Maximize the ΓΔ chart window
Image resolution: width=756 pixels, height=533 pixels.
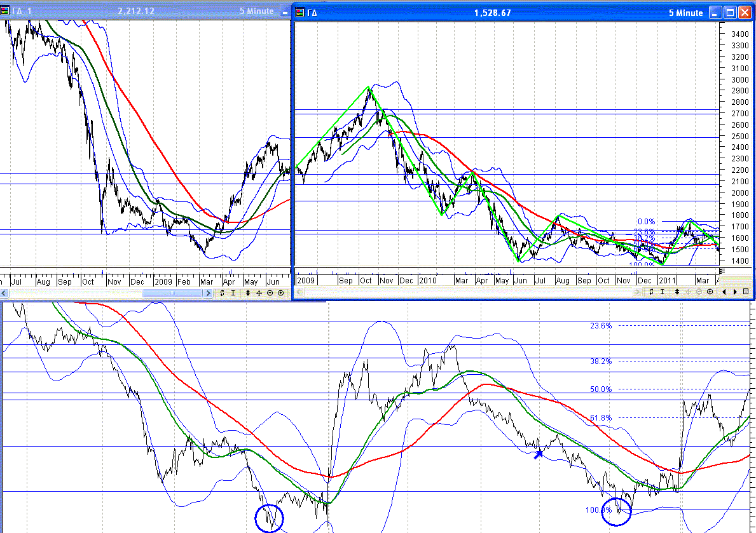[x=730, y=13]
